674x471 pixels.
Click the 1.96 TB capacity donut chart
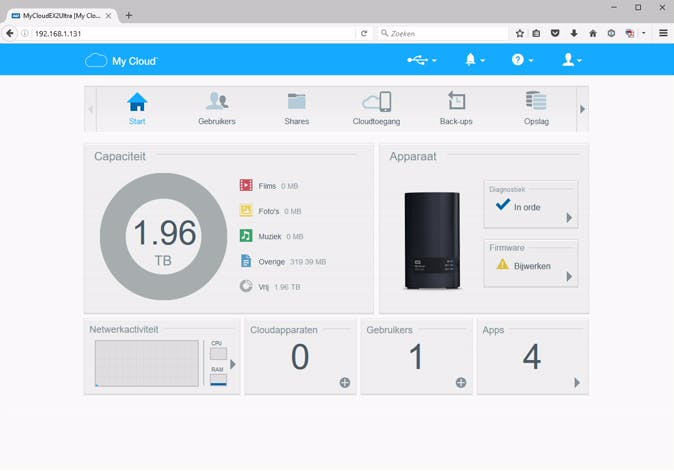click(x=163, y=236)
